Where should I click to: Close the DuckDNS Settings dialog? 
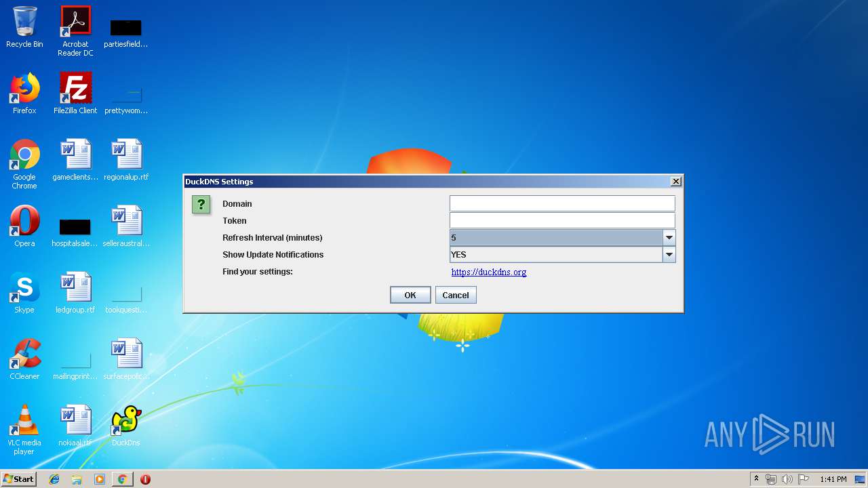pos(675,182)
